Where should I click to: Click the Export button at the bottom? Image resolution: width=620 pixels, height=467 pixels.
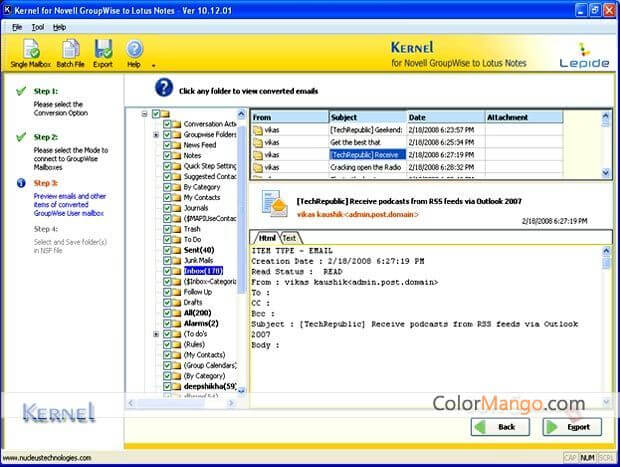click(572, 427)
